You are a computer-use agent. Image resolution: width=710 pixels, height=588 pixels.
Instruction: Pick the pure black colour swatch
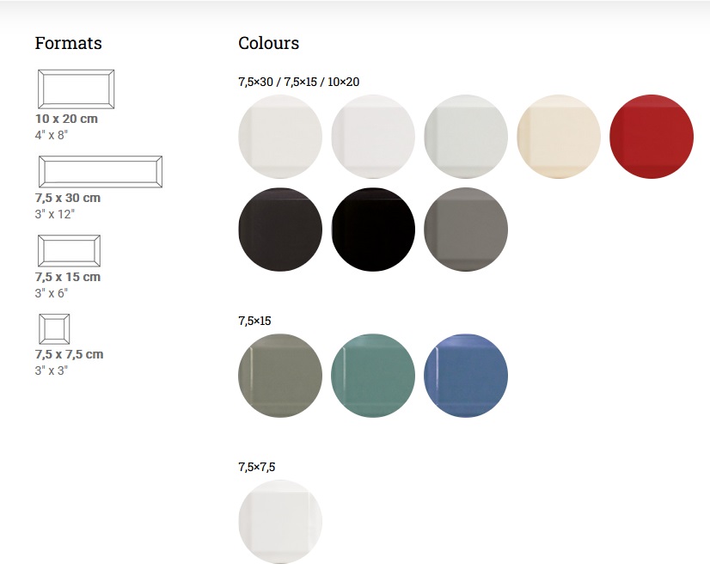[373, 230]
